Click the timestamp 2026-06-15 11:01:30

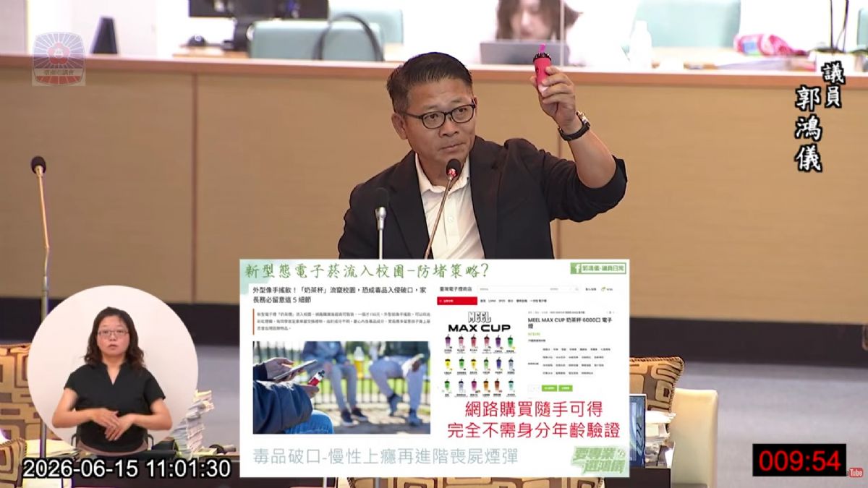pyautogui.click(x=127, y=468)
